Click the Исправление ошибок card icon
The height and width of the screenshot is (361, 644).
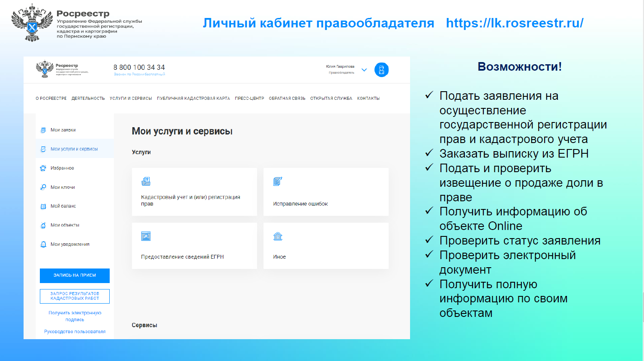click(278, 182)
